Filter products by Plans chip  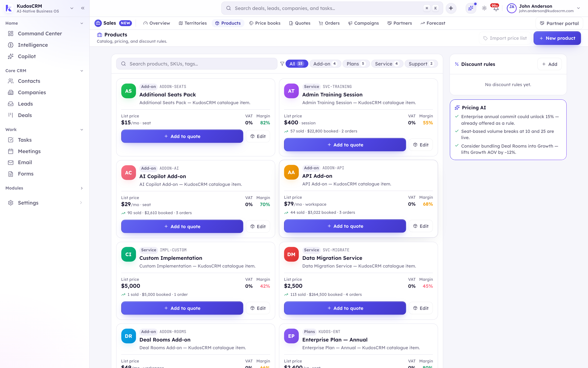(356, 64)
